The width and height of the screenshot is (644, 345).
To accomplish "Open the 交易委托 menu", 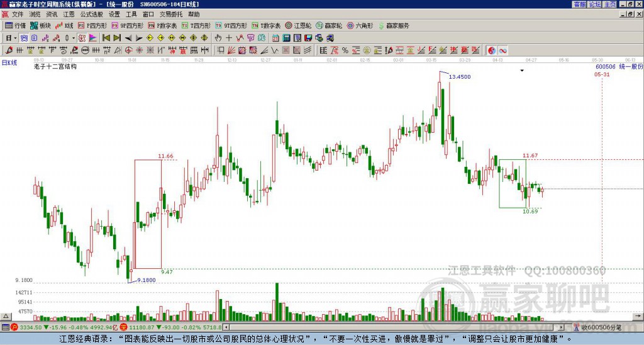I will tap(172, 14).
